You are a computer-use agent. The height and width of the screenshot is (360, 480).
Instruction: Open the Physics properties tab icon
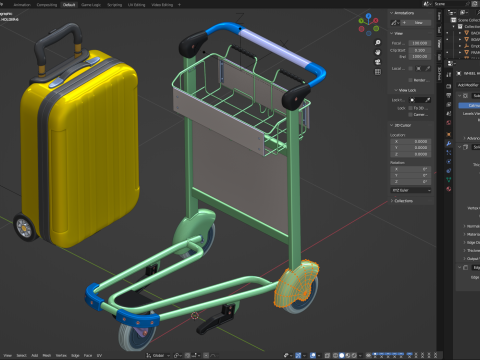[x=449, y=162]
